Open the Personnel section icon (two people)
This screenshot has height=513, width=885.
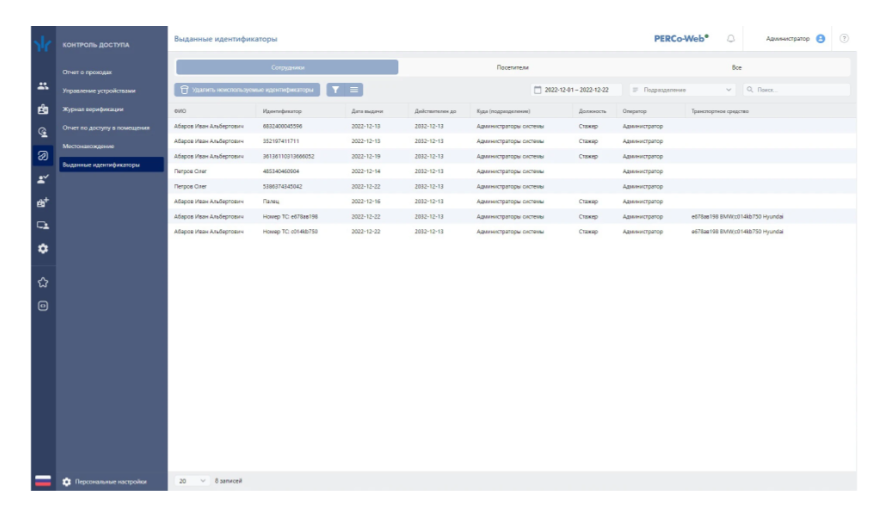[43, 86]
